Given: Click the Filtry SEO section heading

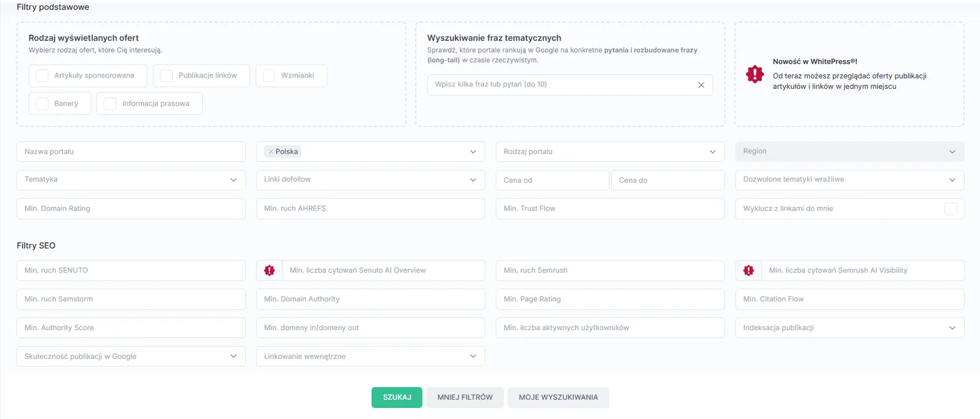Looking at the screenshot, I should [x=36, y=246].
